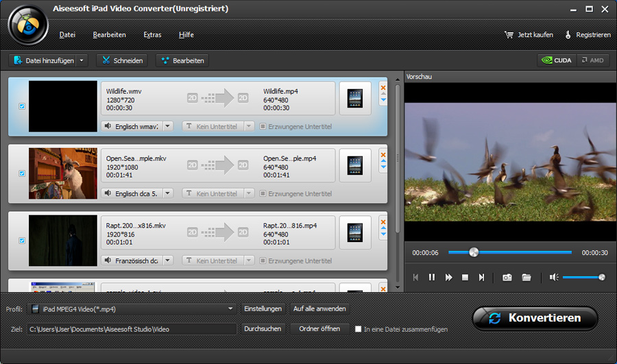Open Kein Untertitel dropdown for Rapt.200...x816.mkv
Viewport: 617px width, 364px height.
249,260
